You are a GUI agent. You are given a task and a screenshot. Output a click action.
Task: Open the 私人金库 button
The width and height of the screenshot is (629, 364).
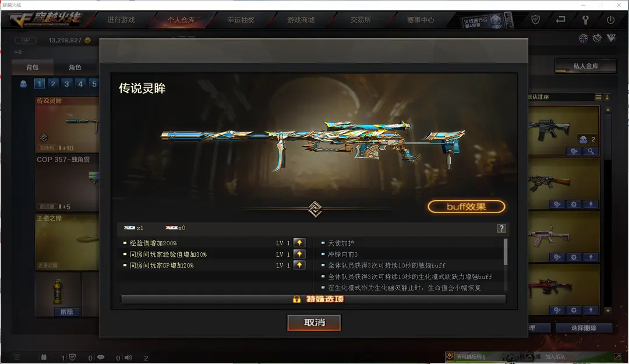[x=586, y=66]
